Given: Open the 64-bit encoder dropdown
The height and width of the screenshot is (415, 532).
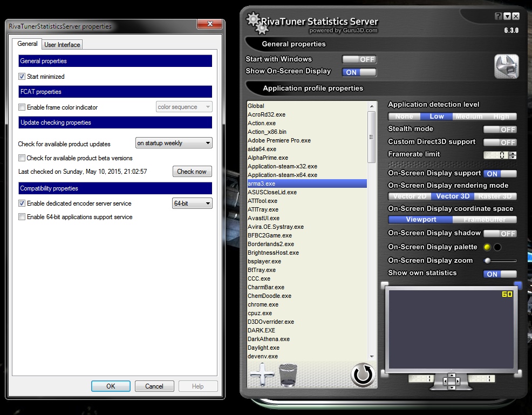Looking at the screenshot, I should click(x=192, y=203).
